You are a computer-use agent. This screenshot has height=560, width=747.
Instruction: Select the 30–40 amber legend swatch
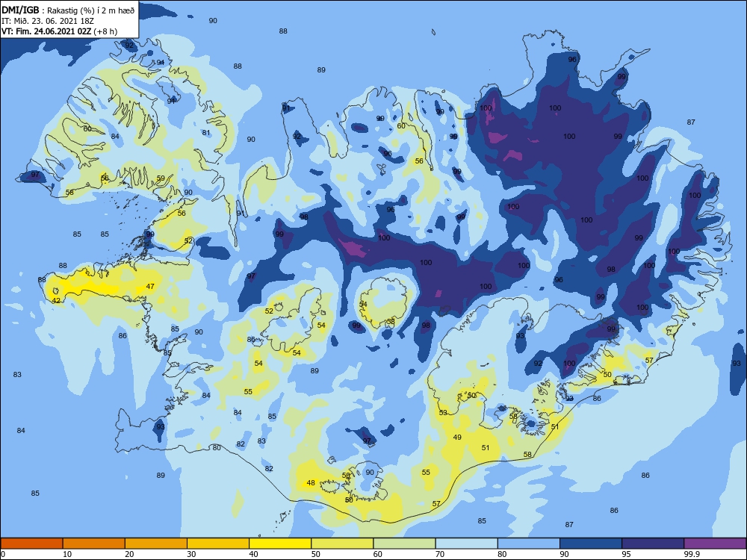tap(218, 544)
